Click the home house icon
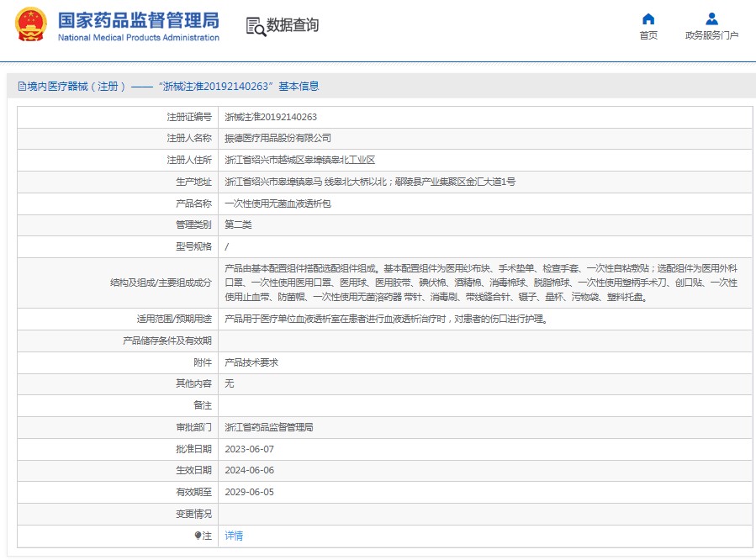The height and width of the screenshot is (560, 756). point(648,19)
